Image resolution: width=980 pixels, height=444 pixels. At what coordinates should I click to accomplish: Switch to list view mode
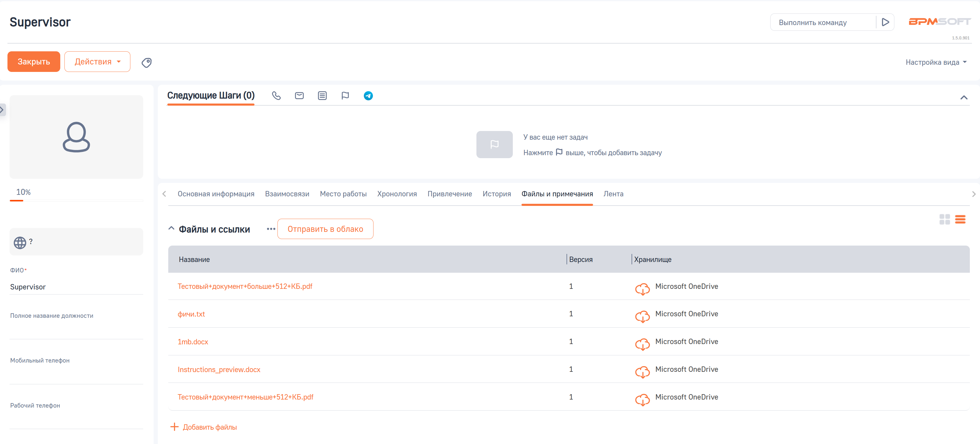pos(960,219)
